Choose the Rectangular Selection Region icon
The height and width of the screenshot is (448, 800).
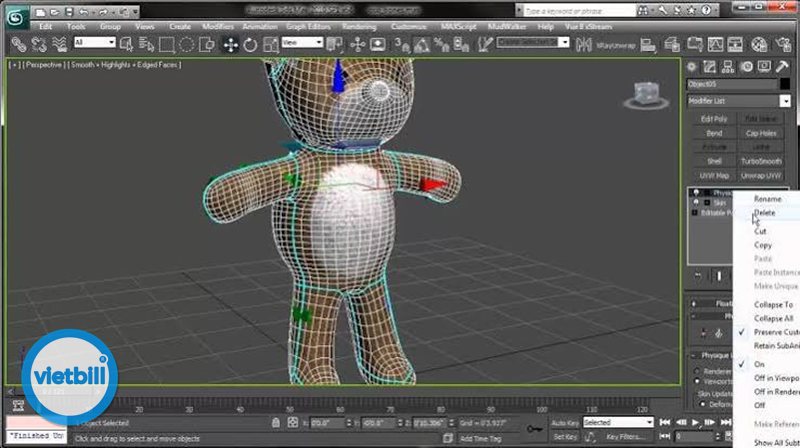pyautogui.click(x=167, y=44)
